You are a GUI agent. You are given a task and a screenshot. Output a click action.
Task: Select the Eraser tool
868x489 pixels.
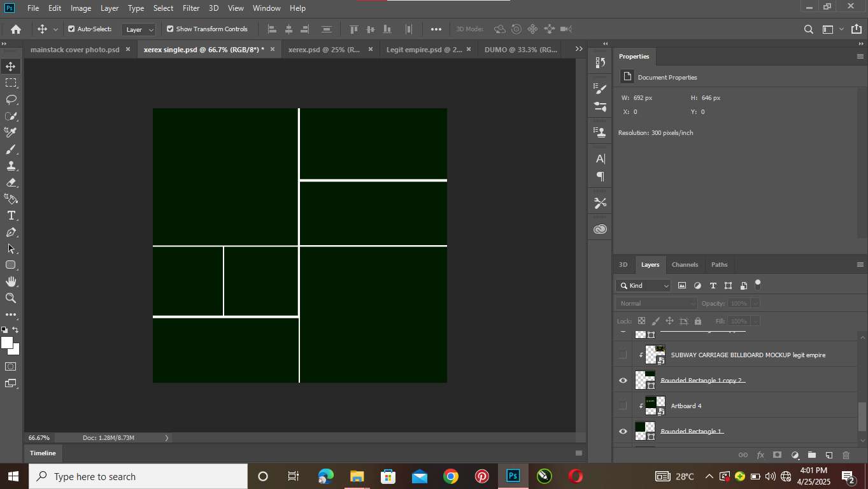[x=11, y=183]
